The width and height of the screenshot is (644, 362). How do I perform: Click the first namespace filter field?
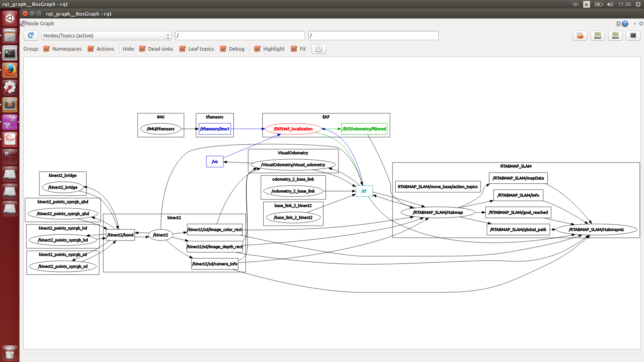pos(240,36)
